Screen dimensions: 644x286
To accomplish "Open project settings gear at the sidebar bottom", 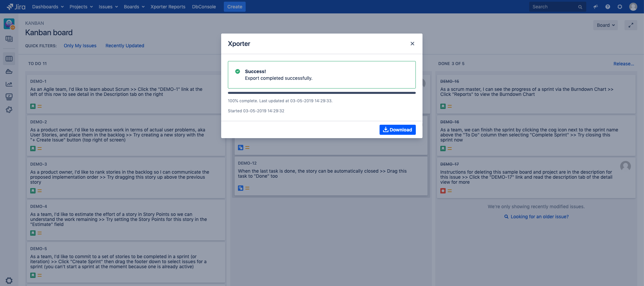I will [x=9, y=281].
